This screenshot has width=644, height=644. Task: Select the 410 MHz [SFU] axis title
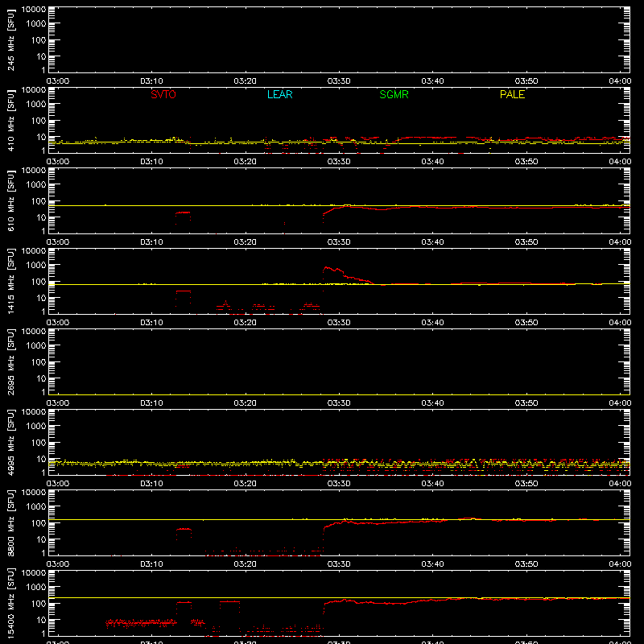pos(10,120)
